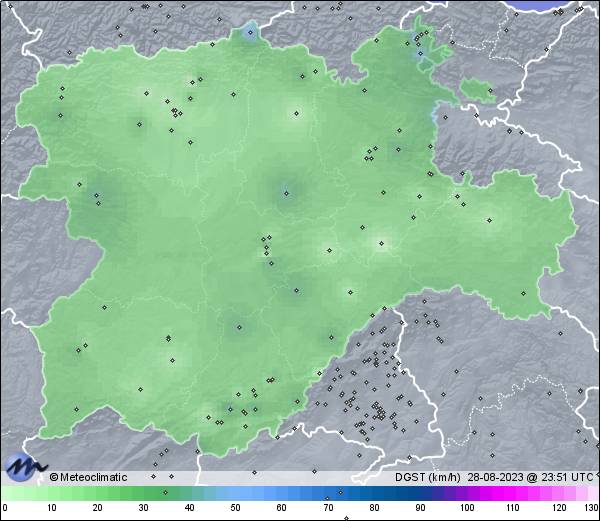Click the scale label 90

pyautogui.click(x=420, y=508)
